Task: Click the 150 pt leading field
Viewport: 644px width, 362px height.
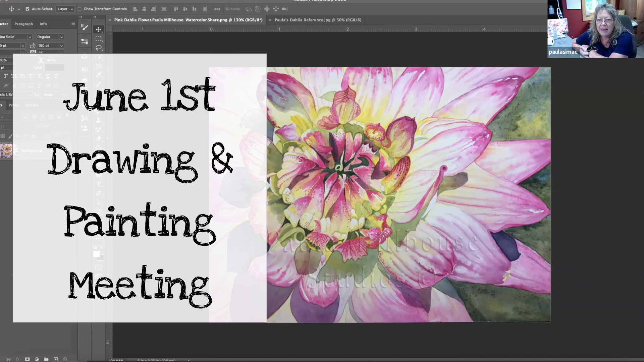Action: (48, 46)
